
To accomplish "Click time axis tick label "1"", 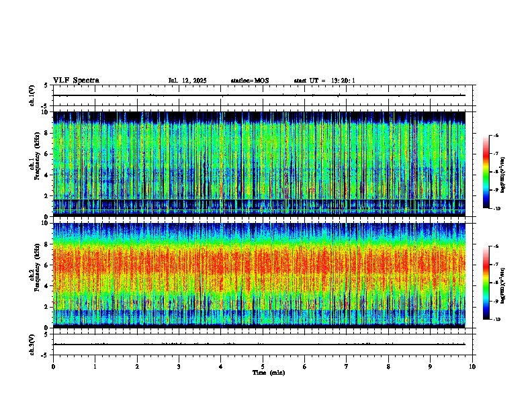I will point(95,367).
